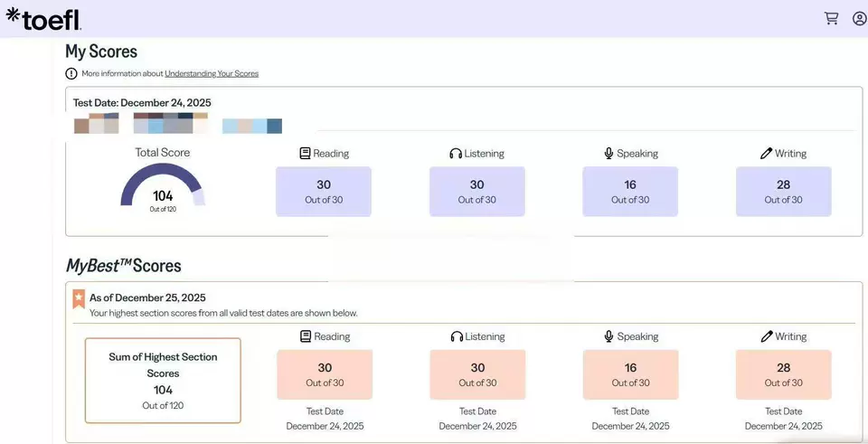Open the user account profile icon
This screenshot has width=868, height=444.
(x=859, y=18)
